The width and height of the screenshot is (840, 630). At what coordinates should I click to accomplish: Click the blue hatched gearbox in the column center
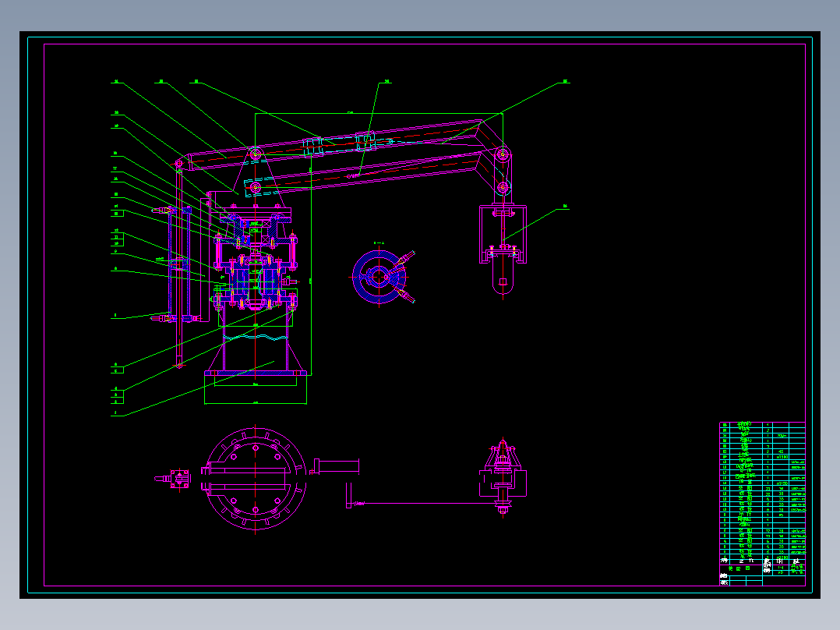point(256,281)
